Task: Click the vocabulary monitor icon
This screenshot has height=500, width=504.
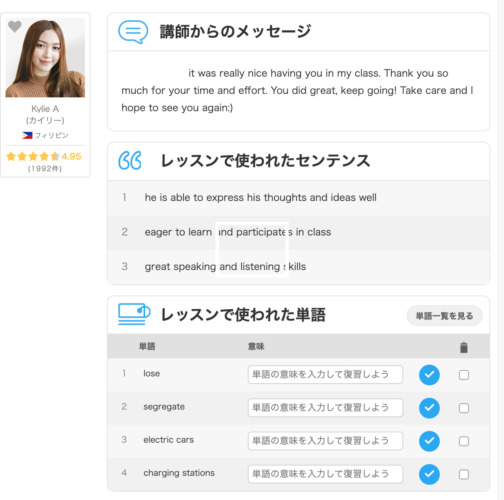Action: 134,314
